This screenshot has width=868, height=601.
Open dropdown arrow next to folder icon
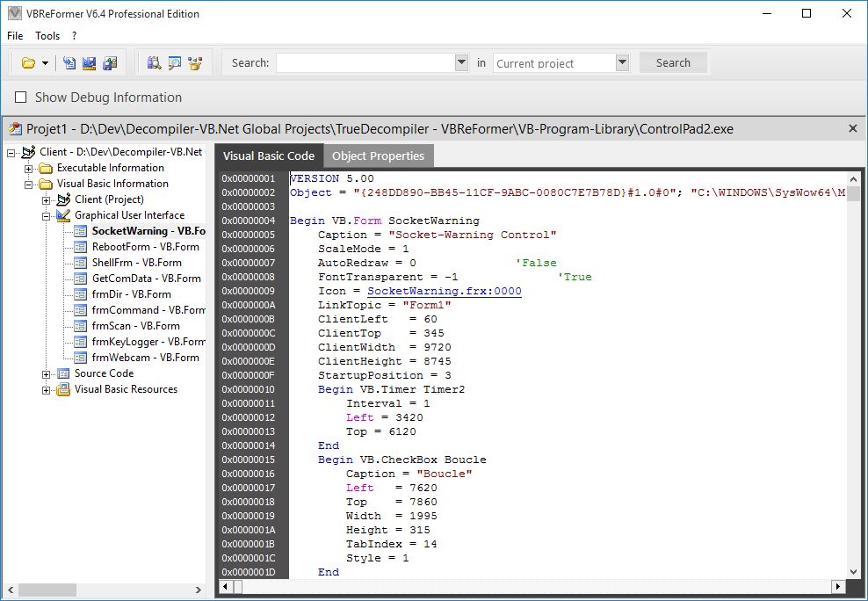[x=45, y=63]
